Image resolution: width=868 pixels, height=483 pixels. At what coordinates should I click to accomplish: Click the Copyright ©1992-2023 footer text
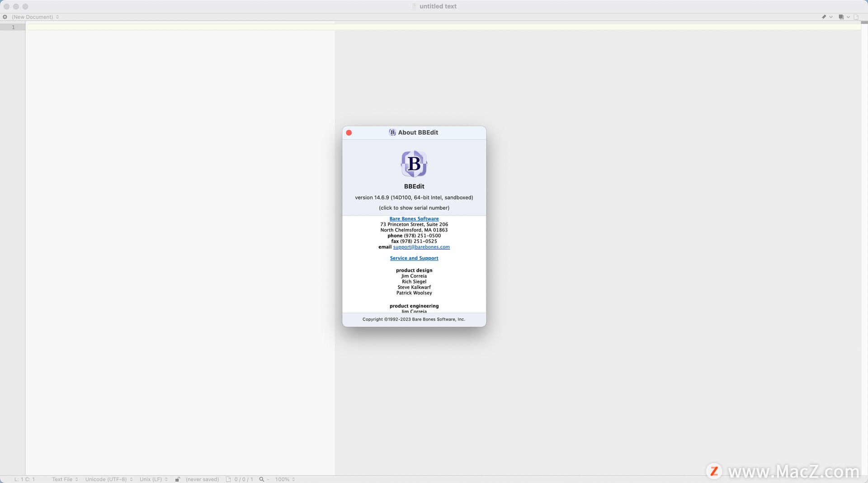pyautogui.click(x=414, y=319)
